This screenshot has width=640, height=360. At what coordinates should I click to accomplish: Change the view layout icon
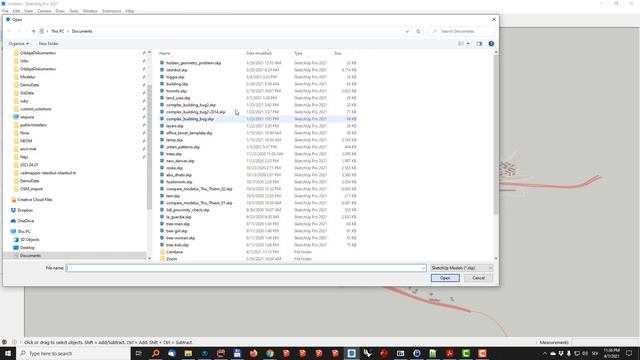point(461,44)
